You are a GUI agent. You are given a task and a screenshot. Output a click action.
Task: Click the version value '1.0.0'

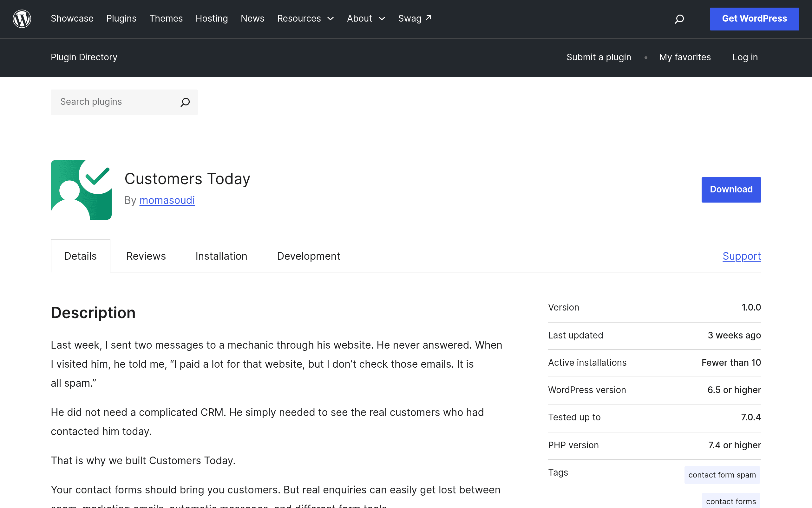coord(751,307)
